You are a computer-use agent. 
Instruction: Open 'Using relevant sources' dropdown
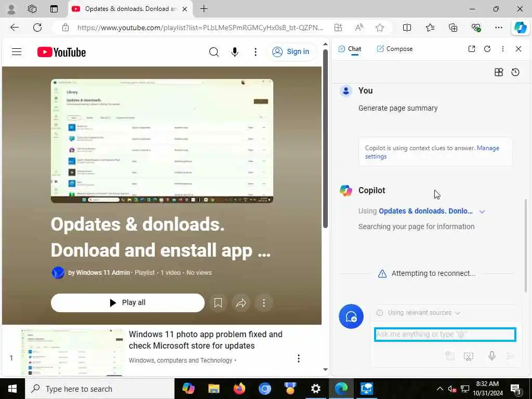pyautogui.click(x=419, y=313)
